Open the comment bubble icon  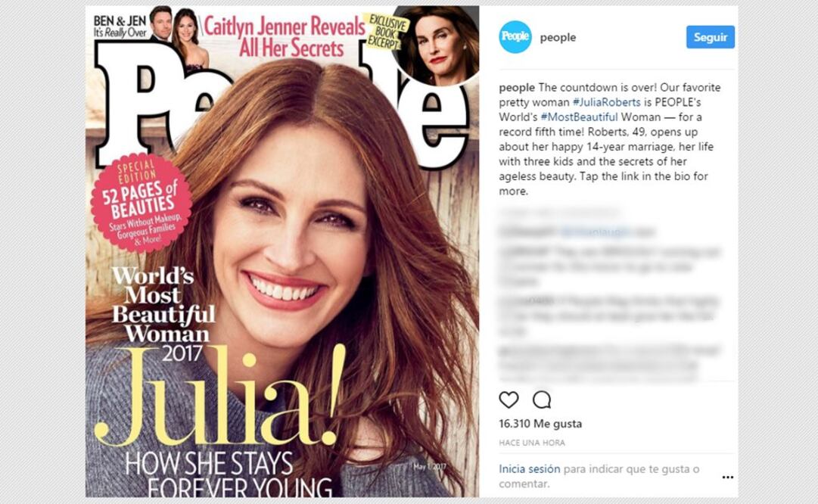click(x=542, y=400)
